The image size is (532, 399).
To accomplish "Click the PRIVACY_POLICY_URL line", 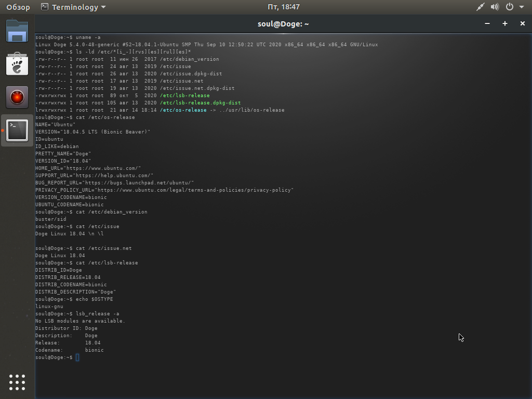I will [x=165, y=190].
